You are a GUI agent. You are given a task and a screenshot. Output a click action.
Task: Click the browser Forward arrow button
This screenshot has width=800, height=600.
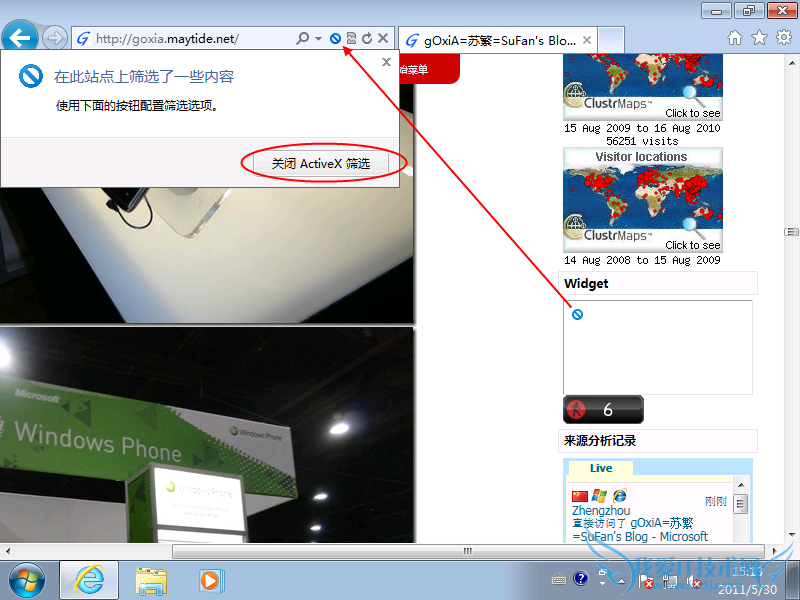tap(55, 38)
